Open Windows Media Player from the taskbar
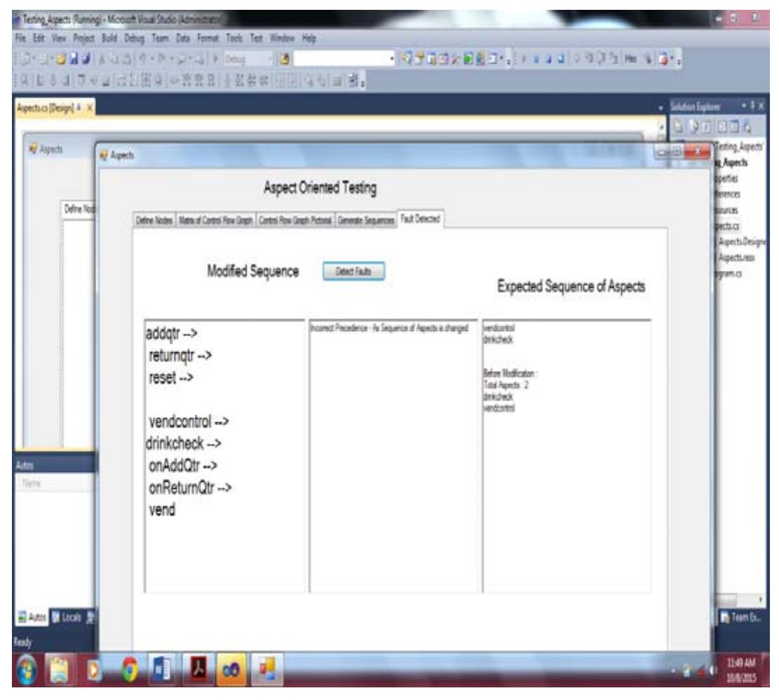The height and width of the screenshot is (700, 779). pos(94,671)
